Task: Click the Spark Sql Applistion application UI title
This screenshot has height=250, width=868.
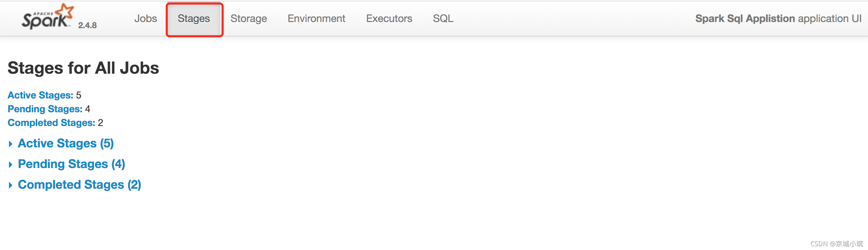Action: 778,19
